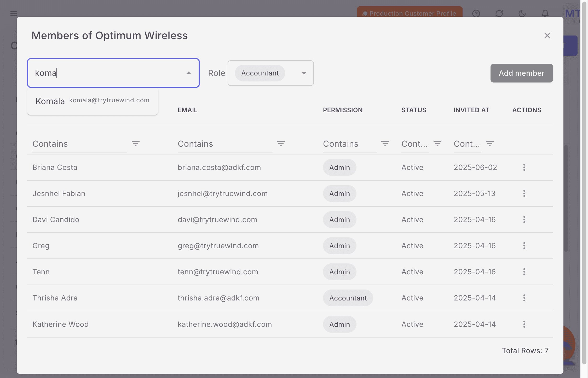This screenshot has width=588, height=378.
Task: Click the Production Customer Profile button
Action: tap(409, 13)
